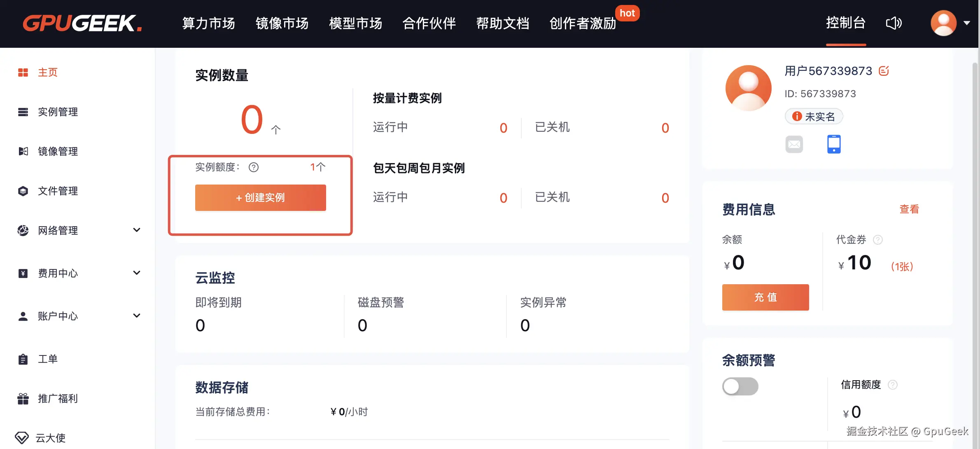Expand the 网络管理 sidebar menu
980x449 pixels.
(x=137, y=230)
